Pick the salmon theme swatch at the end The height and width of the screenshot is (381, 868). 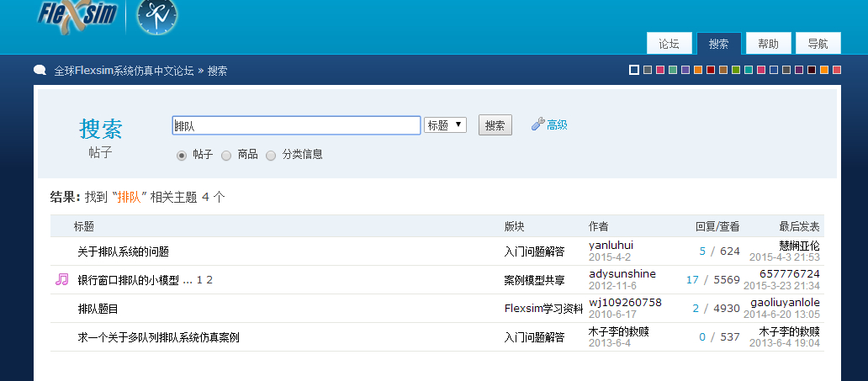(x=836, y=70)
